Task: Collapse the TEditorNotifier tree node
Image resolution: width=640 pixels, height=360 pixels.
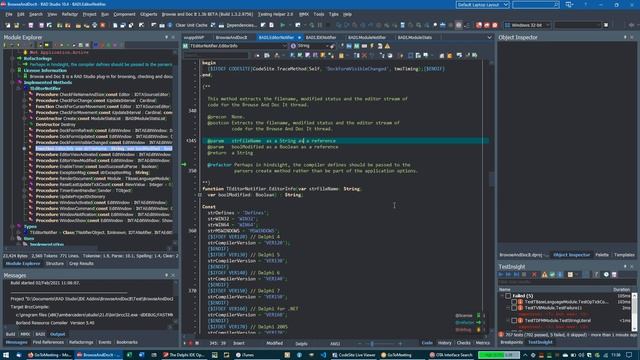Action: (18, 89)
